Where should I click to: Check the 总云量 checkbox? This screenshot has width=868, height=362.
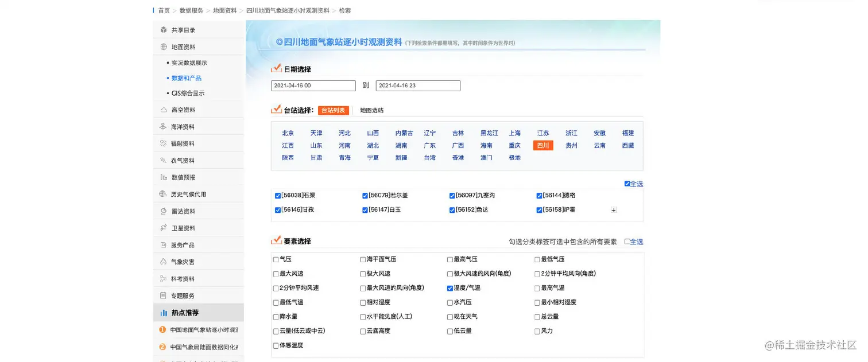537,317
